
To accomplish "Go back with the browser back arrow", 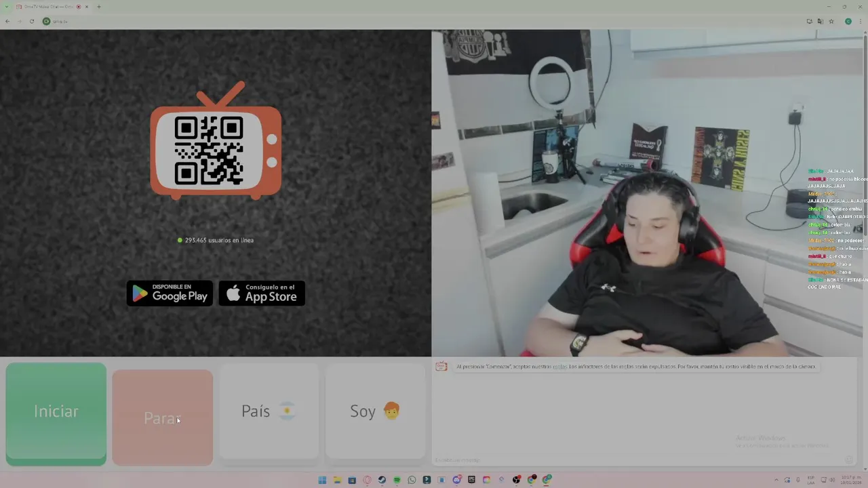I will pyautogui.click(x=7, y=21).
